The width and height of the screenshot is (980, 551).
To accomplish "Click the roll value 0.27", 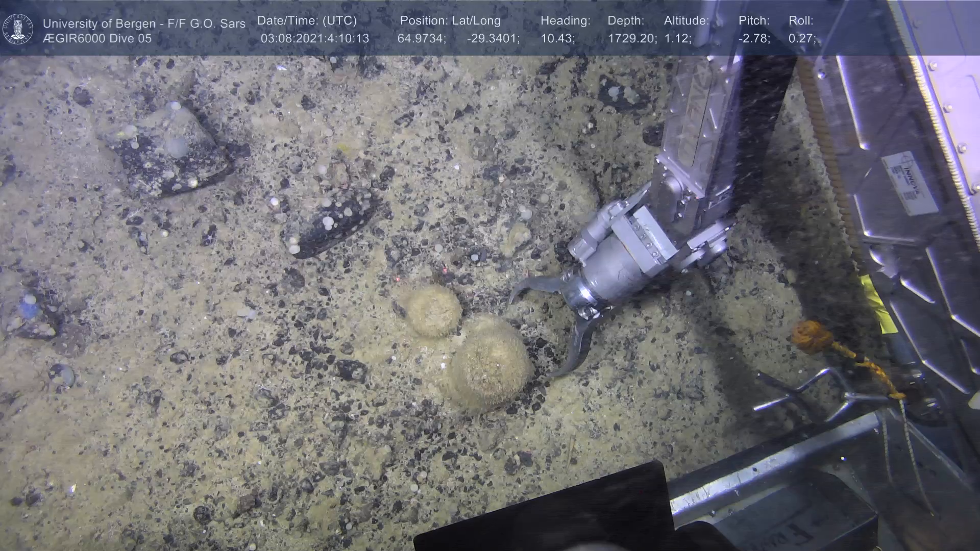I will (802, 39).
